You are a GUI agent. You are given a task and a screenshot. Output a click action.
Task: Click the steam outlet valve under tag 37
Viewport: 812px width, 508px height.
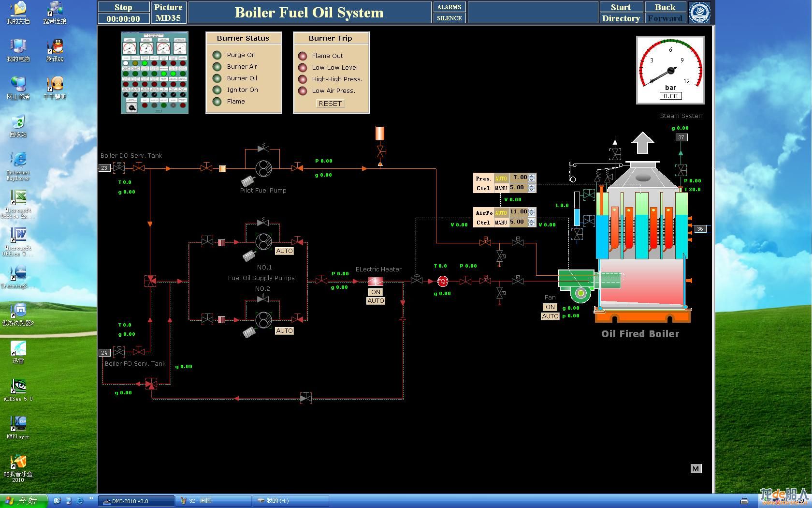coord(681,170)
